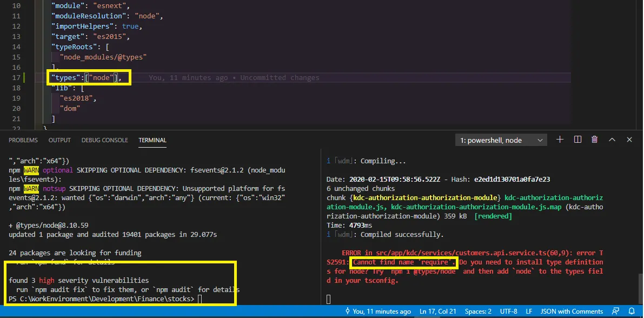Select language mode 'JSON with Comments'
The height and width of the screenshot is (318, 644).
pos(572,312)
